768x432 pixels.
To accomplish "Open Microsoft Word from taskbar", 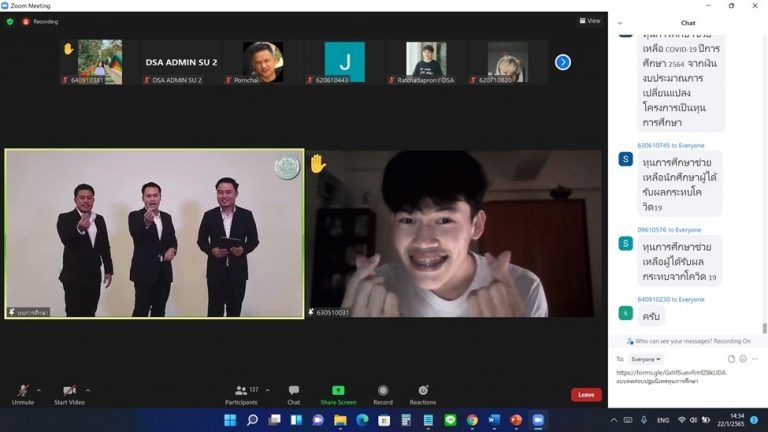I will point(494,420).
